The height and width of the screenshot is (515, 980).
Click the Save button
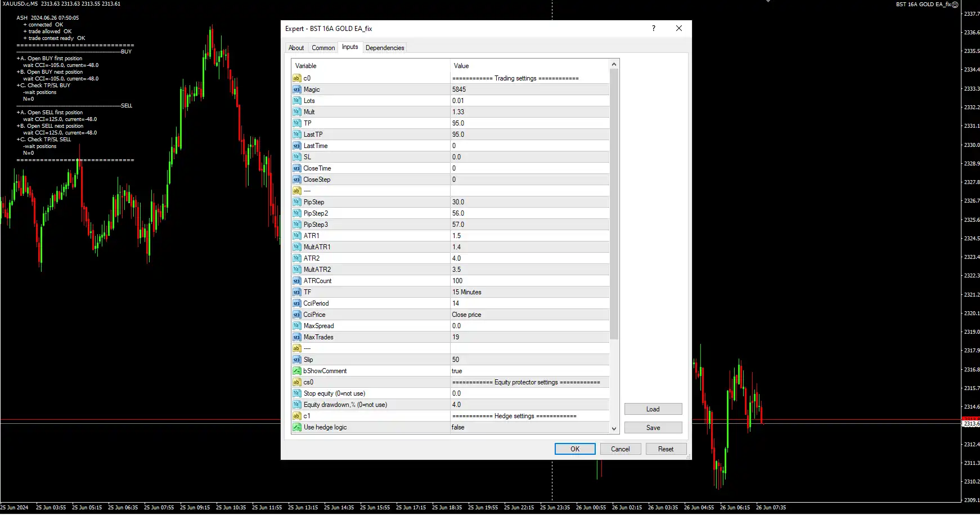point(653,428)
